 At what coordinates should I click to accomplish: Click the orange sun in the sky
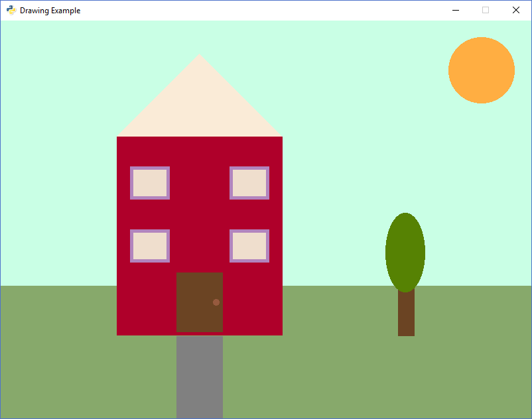tap(481, 70)
